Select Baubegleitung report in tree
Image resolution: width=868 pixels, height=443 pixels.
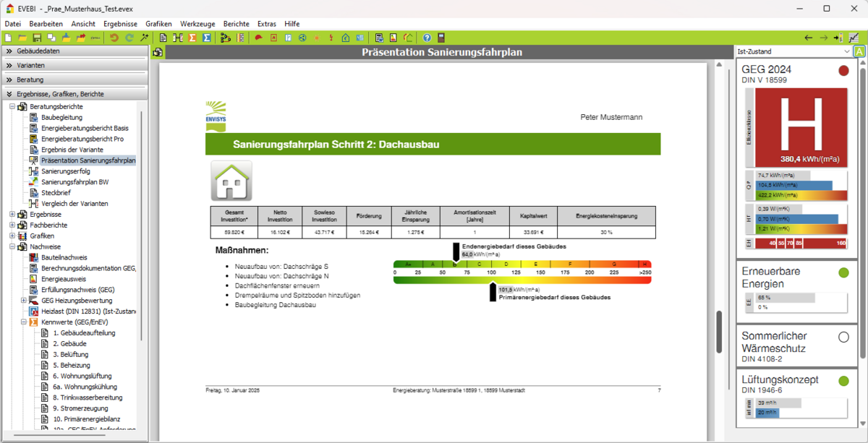[x=61, y=117]
